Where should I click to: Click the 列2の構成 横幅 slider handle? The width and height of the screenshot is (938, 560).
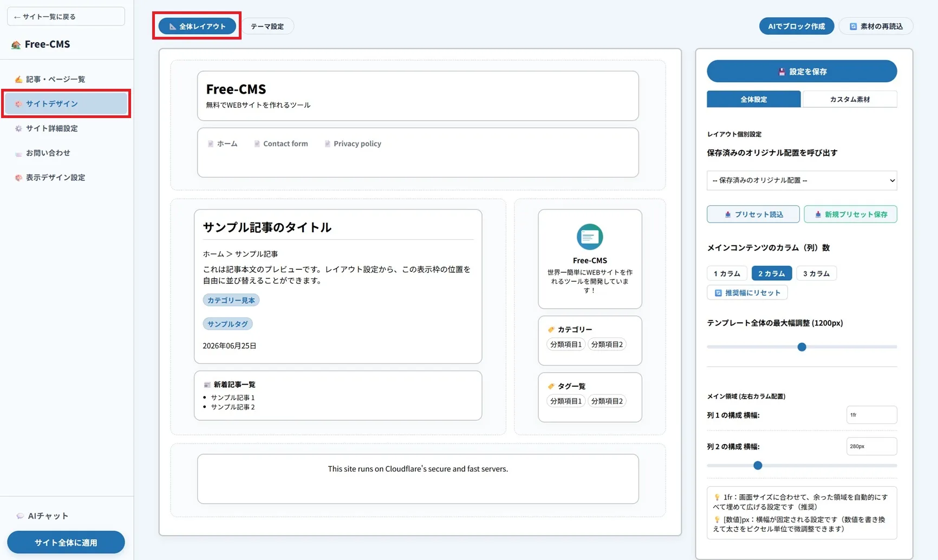758,466
